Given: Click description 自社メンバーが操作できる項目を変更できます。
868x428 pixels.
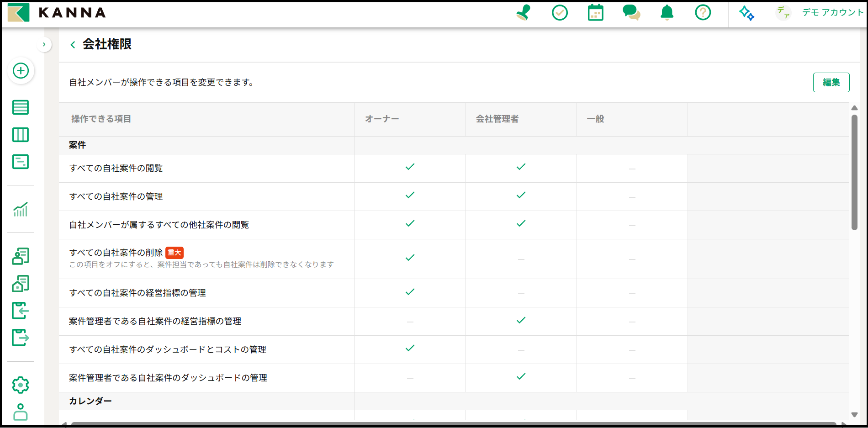Looking at the screenshot, I should [x=162, y=82].
